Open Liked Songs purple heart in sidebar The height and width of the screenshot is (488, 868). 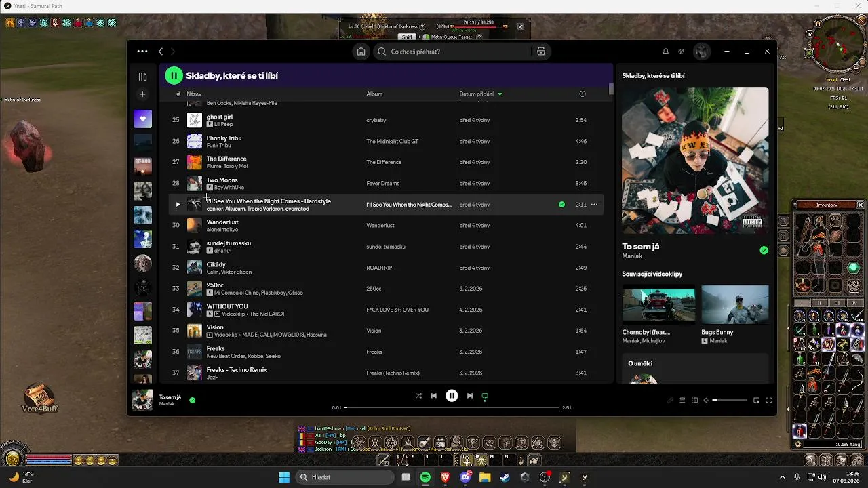(142, 119)
